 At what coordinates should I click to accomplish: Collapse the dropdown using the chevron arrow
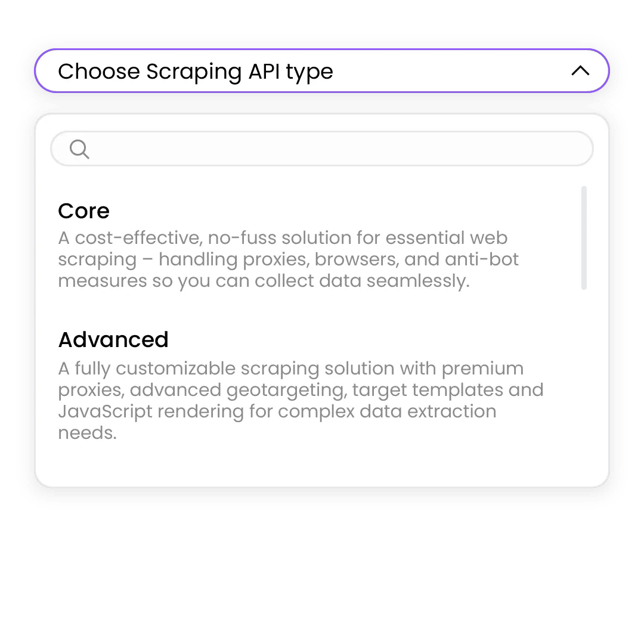tap(580, 71)
